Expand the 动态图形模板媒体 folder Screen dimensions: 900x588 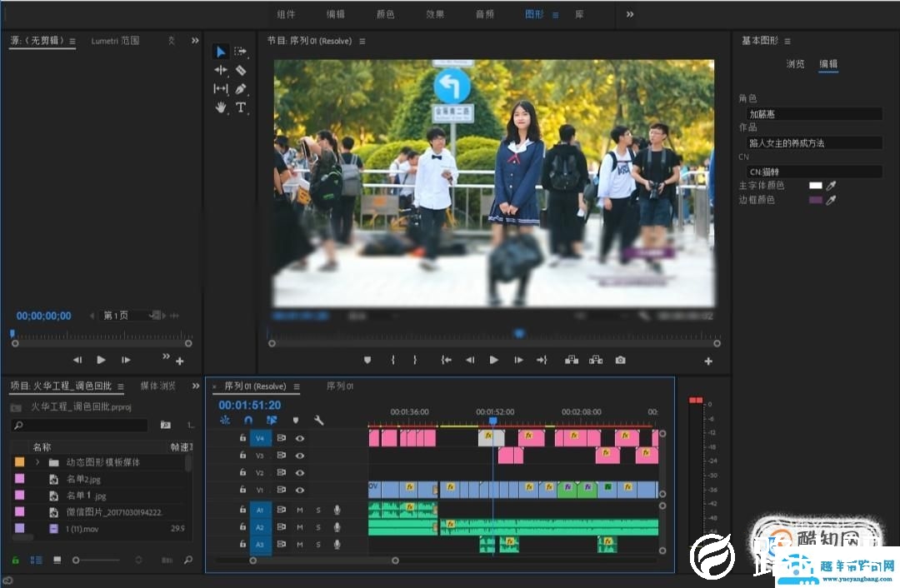click(37, 462)
